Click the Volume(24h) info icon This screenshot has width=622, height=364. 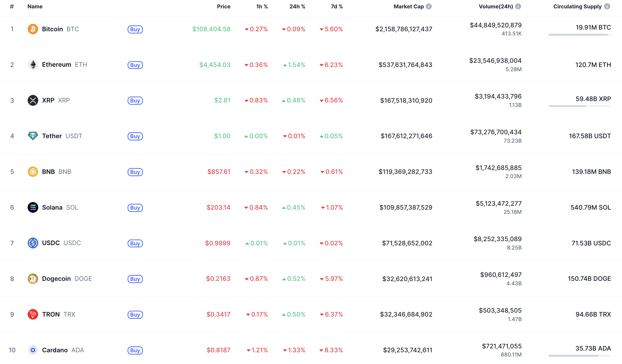pyautogui.click(x=518, y=6)
